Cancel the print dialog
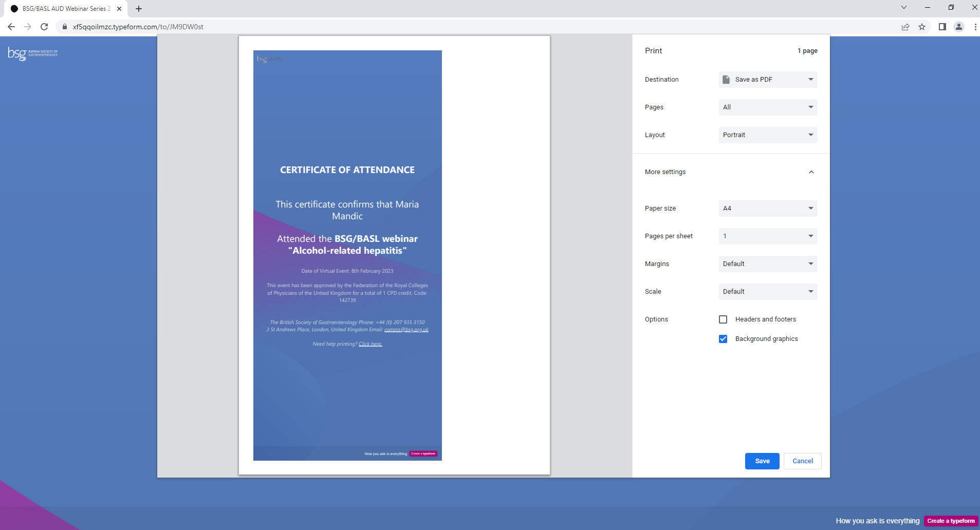980x530 pixels. [803, 461]
